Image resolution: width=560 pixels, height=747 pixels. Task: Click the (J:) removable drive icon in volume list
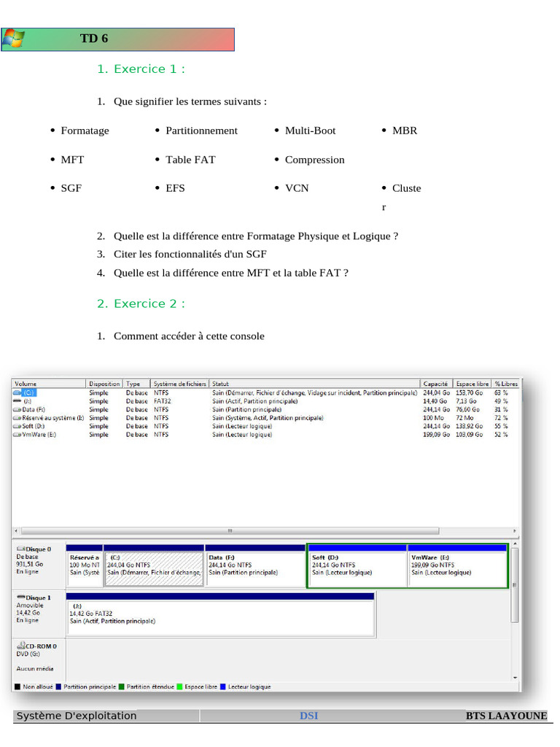[x=17, y=401]
